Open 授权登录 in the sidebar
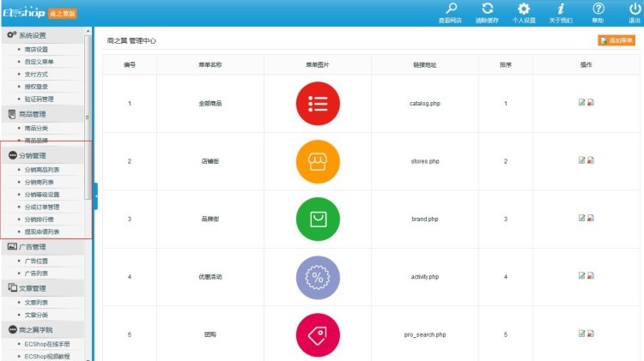The width and height of the screenshot is (644, 361). pos(36,87)
